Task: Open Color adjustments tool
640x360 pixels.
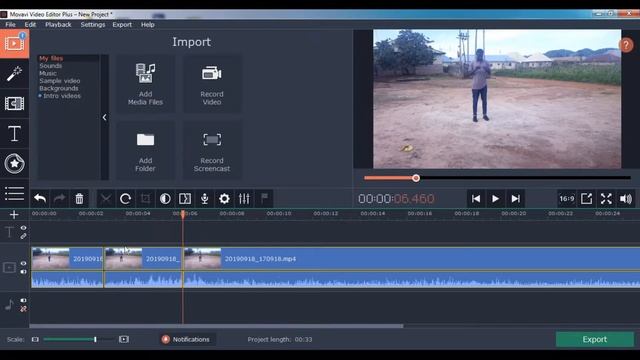Action: pyautogui.click(x=165, y=199)
